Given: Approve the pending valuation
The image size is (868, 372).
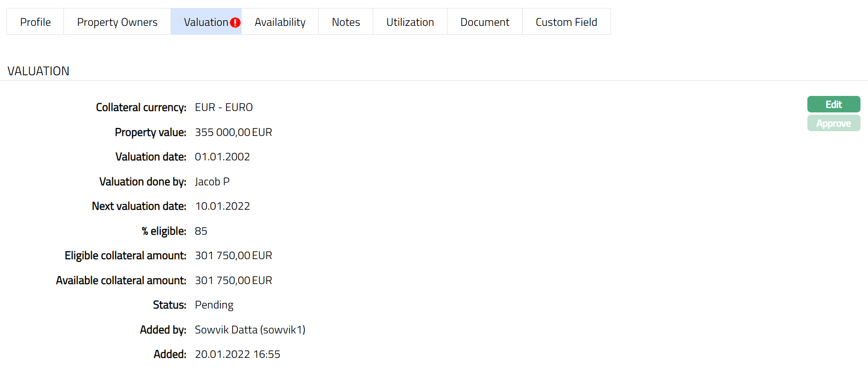Looking at the screenshot, I should click(x=833, y=124).
